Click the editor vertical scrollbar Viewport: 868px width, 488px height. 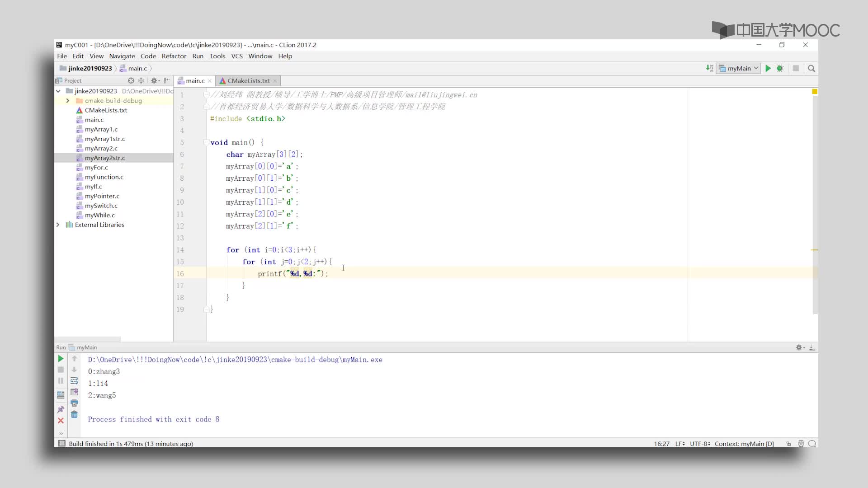815,201
